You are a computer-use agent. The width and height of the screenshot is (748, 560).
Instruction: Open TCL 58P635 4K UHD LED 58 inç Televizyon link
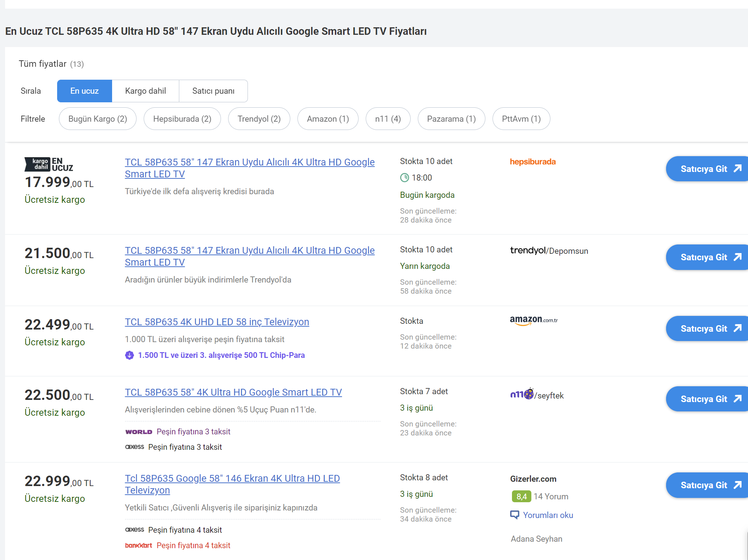tap(217, 322)
